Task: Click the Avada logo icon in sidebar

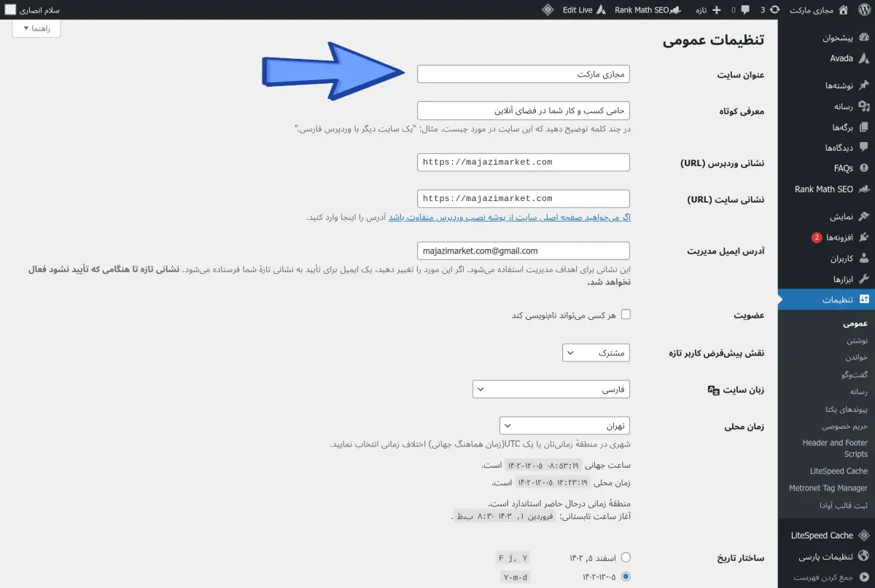Action: click(864, 58)
